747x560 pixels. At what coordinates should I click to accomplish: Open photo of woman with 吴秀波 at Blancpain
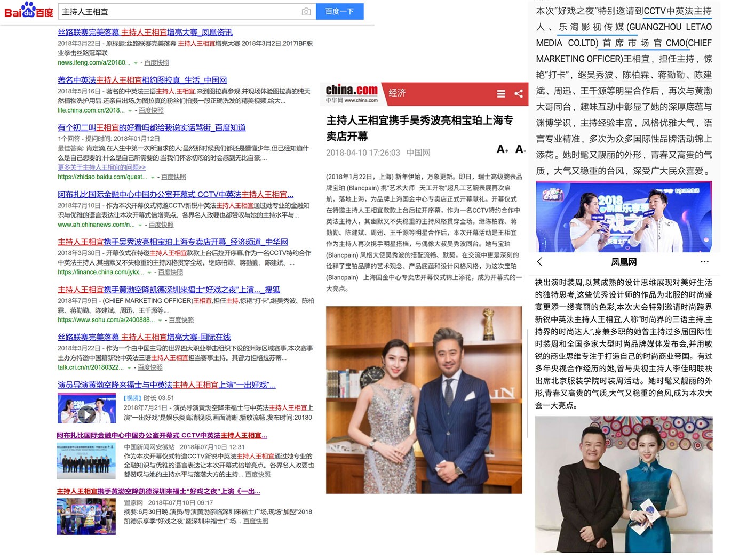[x=424, y=399]
